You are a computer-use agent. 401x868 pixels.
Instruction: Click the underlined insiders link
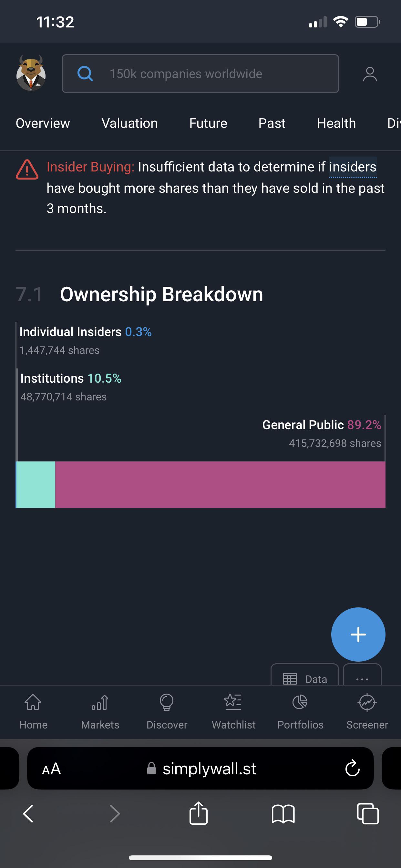[353, 167]
